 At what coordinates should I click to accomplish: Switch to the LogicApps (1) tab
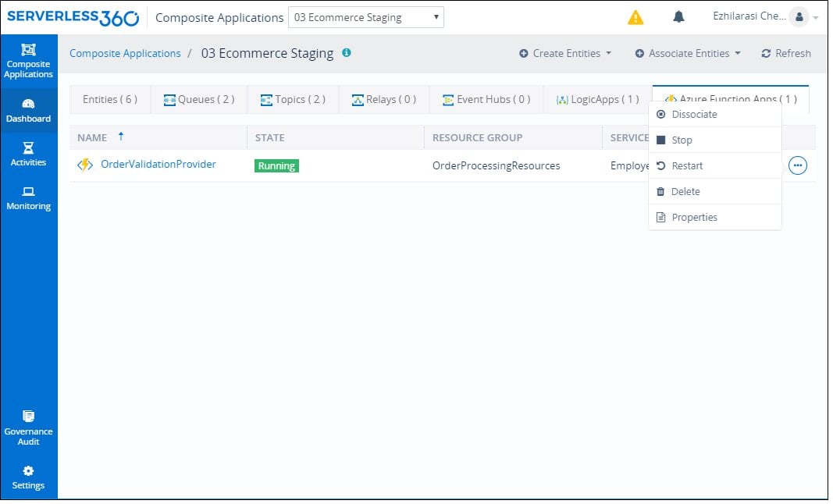click(598, 99)
